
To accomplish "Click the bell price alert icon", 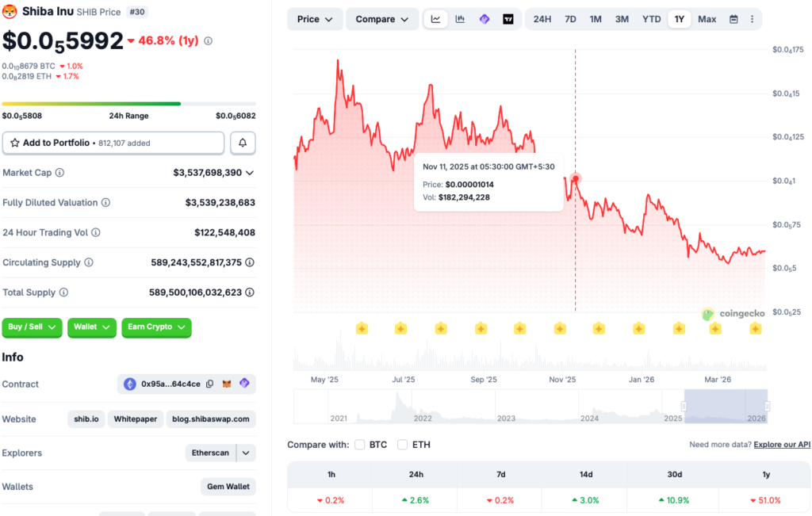I will click(x=243, y=143).
